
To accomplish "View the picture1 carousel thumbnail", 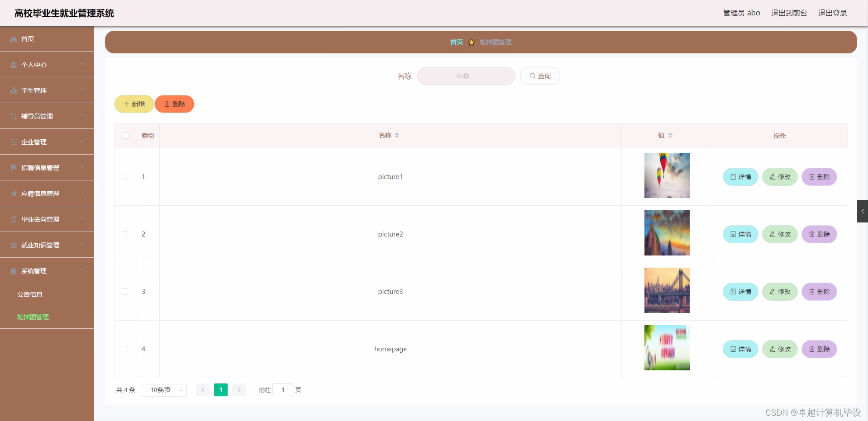I will pyautogui.click(x=667, y=175).
